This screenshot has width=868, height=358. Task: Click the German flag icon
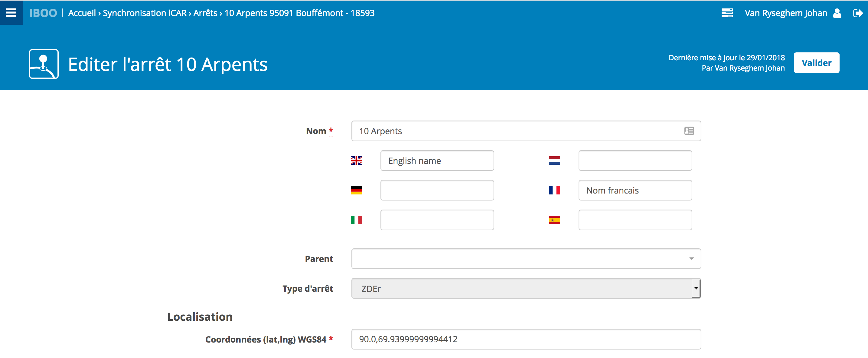356,190
